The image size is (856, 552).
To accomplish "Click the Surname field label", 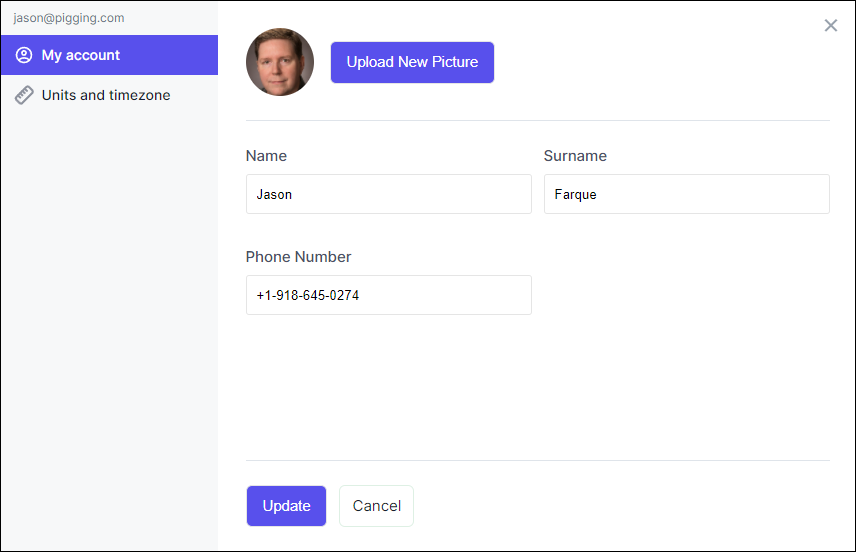I will point(575,156).
